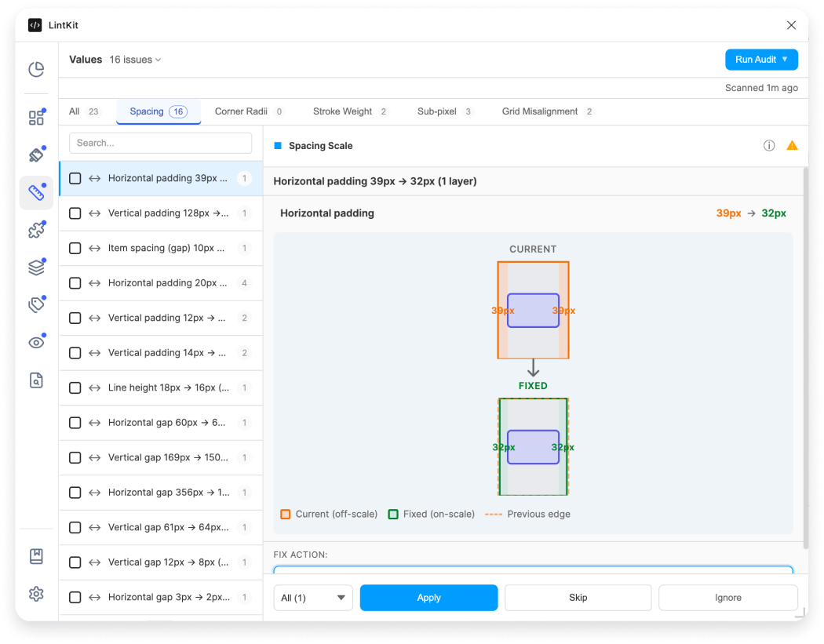This screenshot has width=824, height=644.
Task: Click the orange Current (off-scale) legend swatch
Action: pyautogui.click(x=286, y=515)
